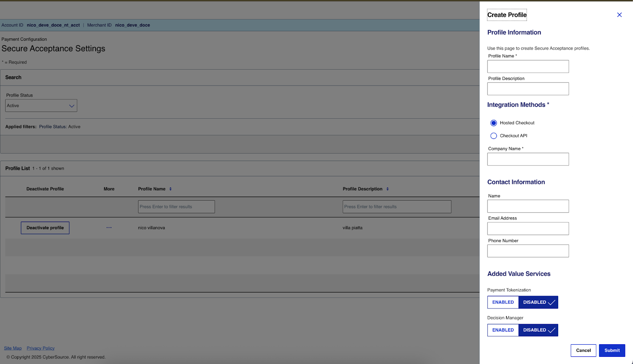Cancel profile creation
This screenshot has height=364, width=633.
583,350
